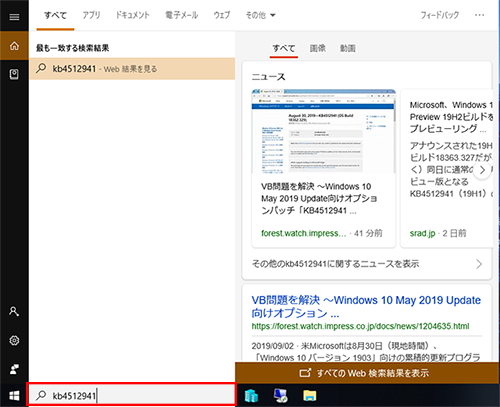This screenshot has height=407, width=500.
Task: Open the network computer taskbar icon
Action: [x=280, y=395]
